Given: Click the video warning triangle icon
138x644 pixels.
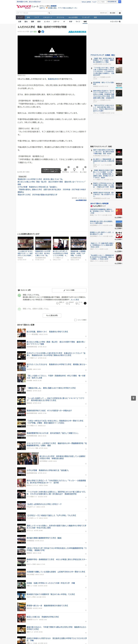Looking at the screenshot, I should 52,50.
